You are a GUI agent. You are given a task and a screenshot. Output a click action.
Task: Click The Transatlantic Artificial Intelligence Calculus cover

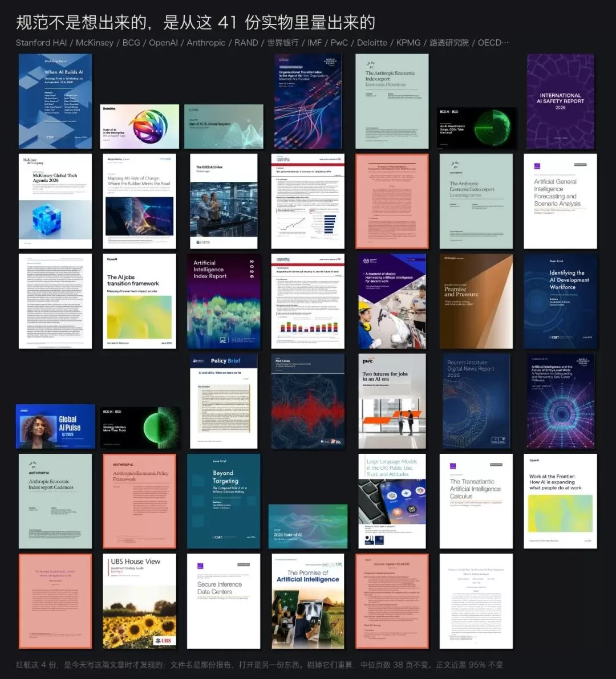click(x=476, y=502)
